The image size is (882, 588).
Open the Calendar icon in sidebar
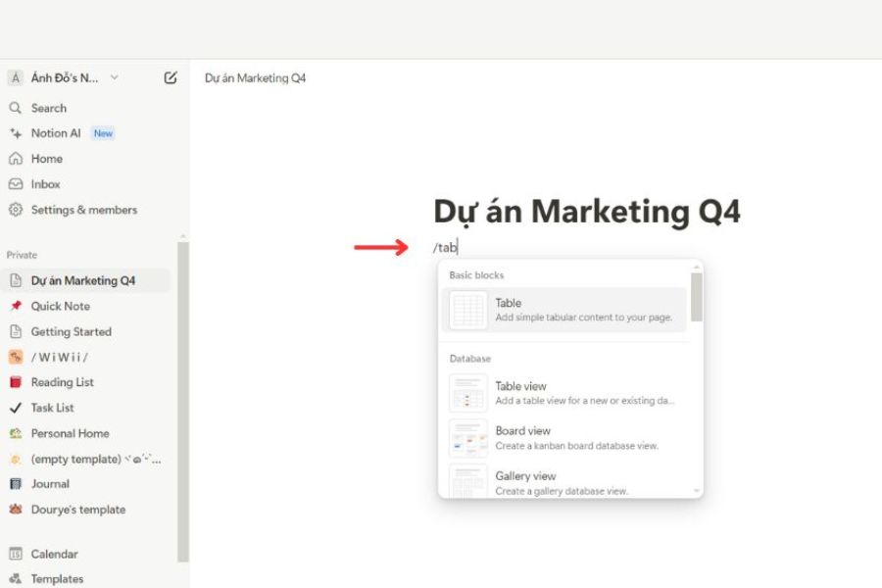16,554
